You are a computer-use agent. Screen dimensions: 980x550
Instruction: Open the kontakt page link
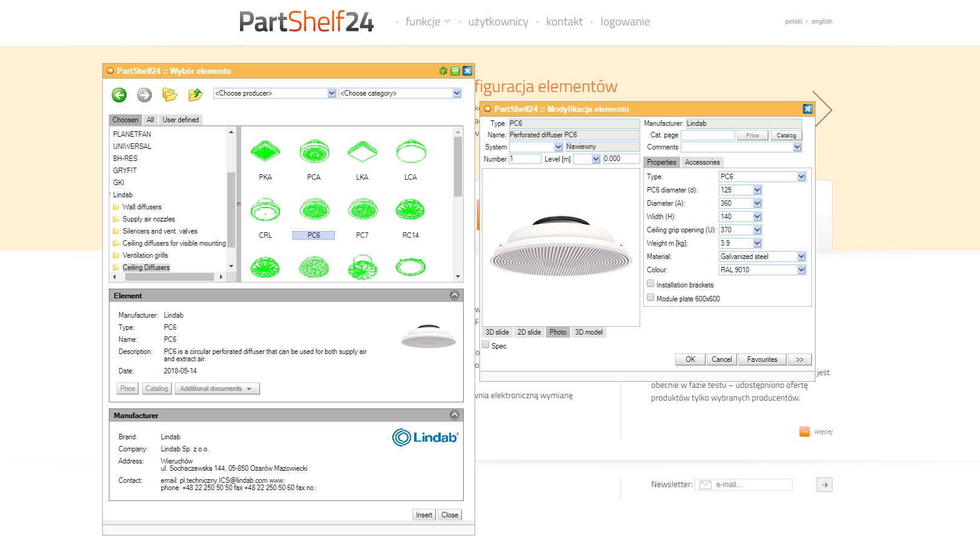pos(564,22)
